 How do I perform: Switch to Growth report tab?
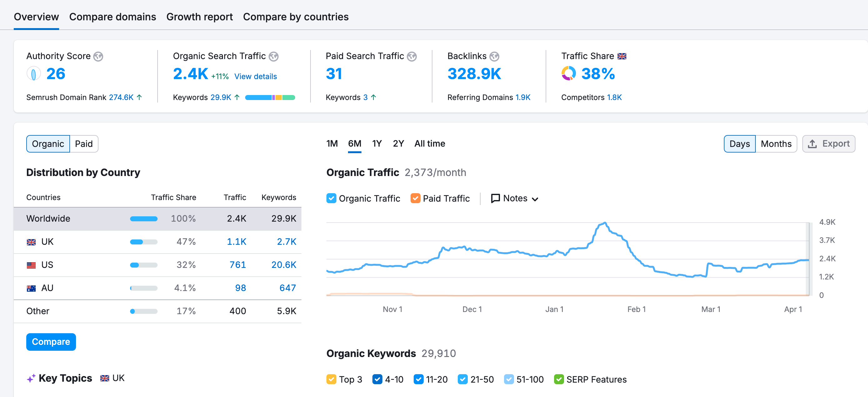(199, 17)
